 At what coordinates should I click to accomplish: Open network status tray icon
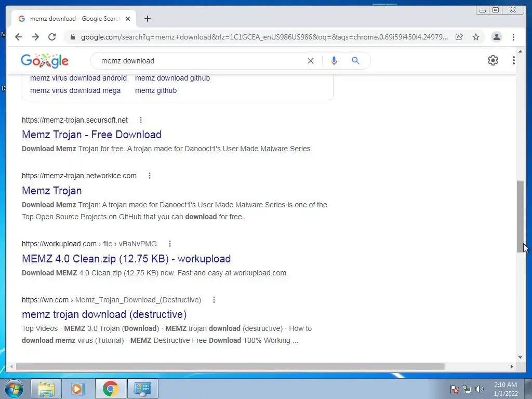pos(467,389)
